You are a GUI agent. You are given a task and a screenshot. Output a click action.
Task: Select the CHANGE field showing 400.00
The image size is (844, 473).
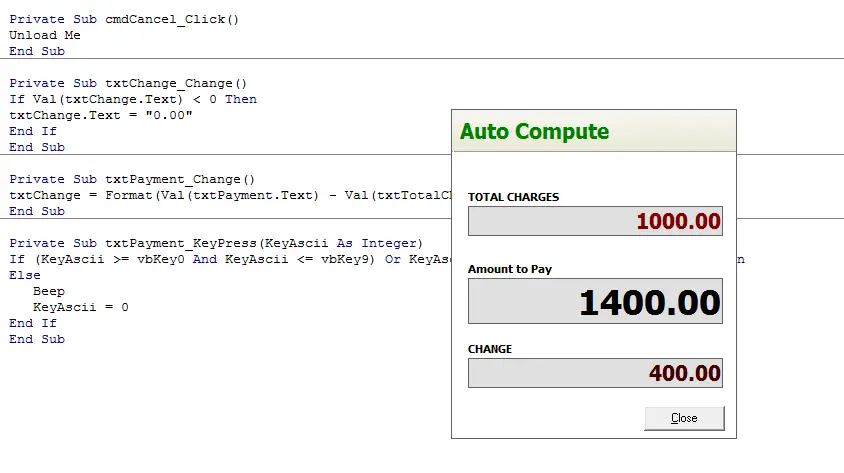pyautogui.click(x=595, y=373)
